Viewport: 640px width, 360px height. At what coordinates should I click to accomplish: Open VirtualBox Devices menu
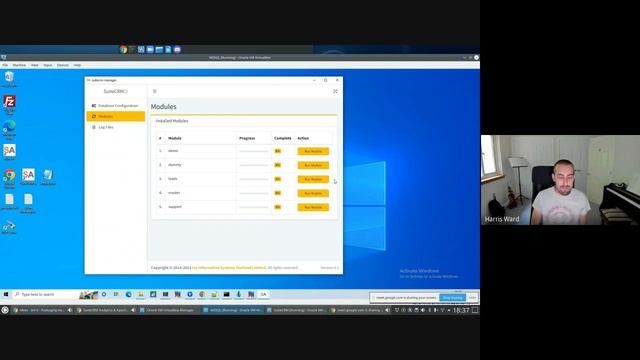tap(63, 65)
